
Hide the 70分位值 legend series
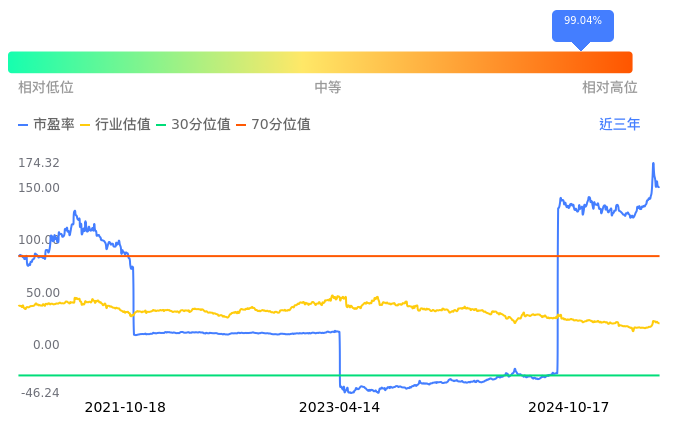point(274,125)
